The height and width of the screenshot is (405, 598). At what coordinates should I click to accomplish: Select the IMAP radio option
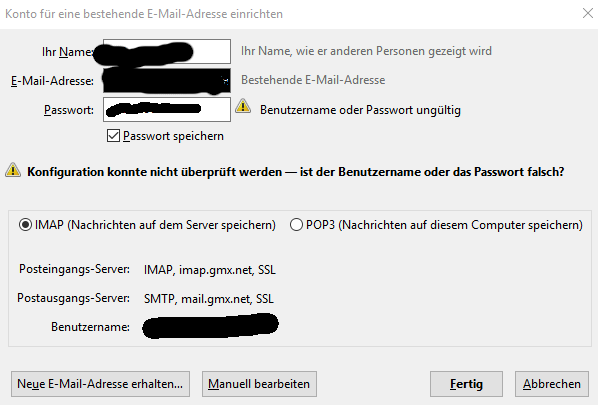click(x=25, y=225)
